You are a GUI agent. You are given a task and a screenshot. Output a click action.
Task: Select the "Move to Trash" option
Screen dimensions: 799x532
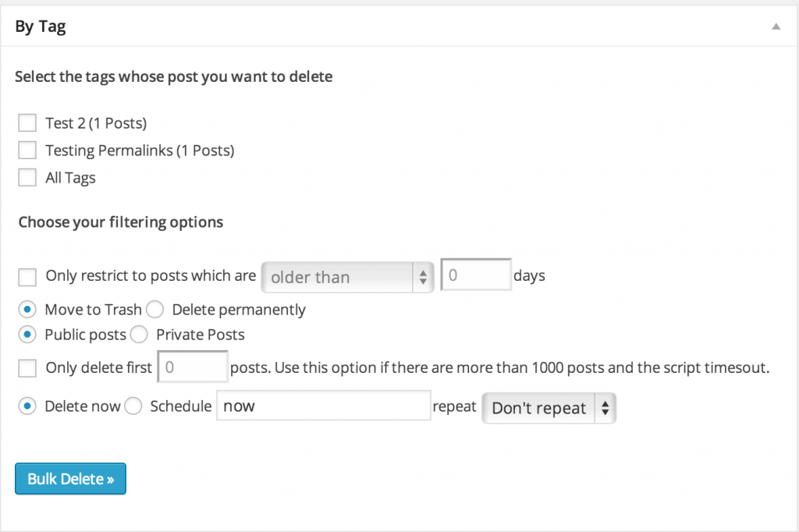27,309
